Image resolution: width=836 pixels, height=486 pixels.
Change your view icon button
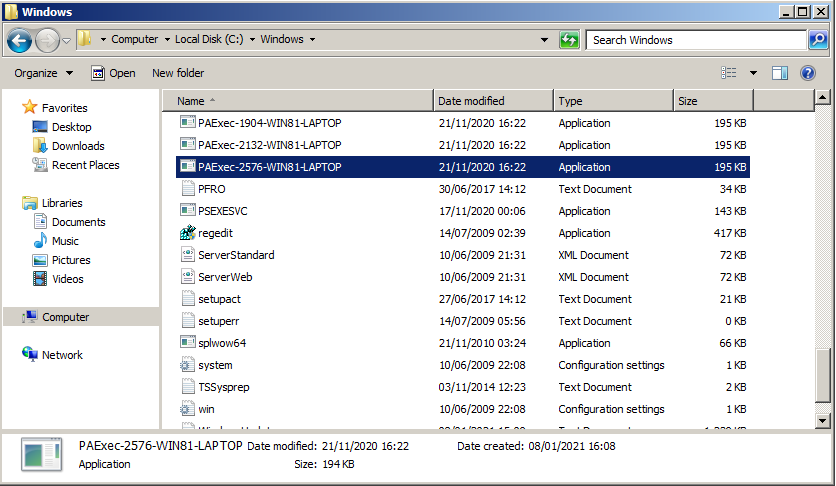click(x=729, y=73)
